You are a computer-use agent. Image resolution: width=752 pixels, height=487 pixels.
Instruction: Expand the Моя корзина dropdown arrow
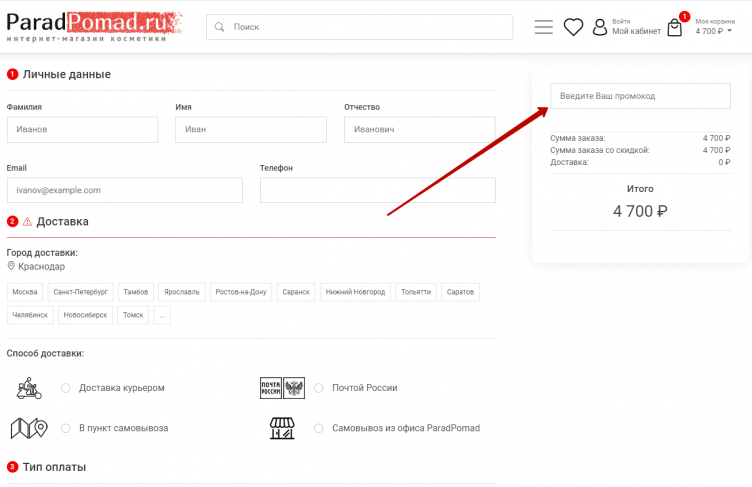click(x=730, y=31)
